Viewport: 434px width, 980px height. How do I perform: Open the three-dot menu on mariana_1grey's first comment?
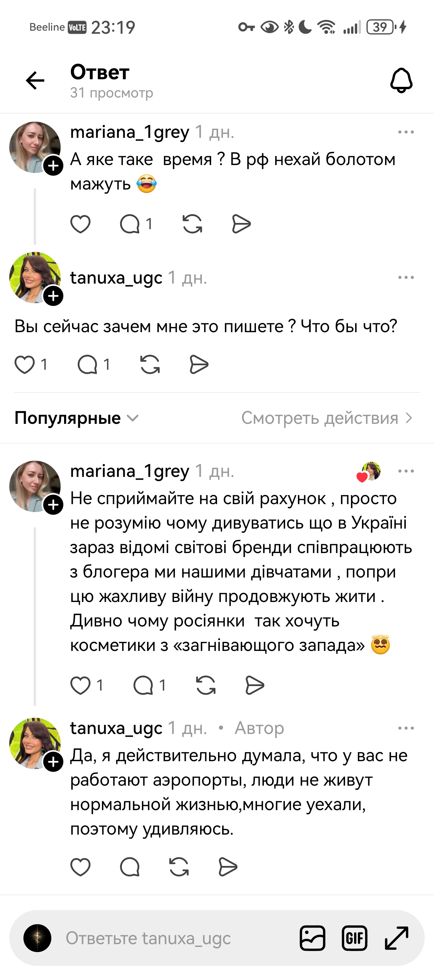[x=406, y=131]
